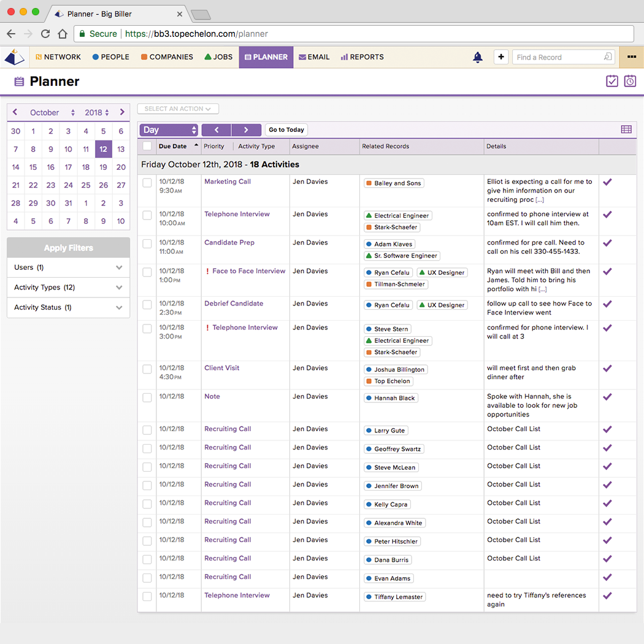Open the Select an Action dropdown

pos(178,109)
